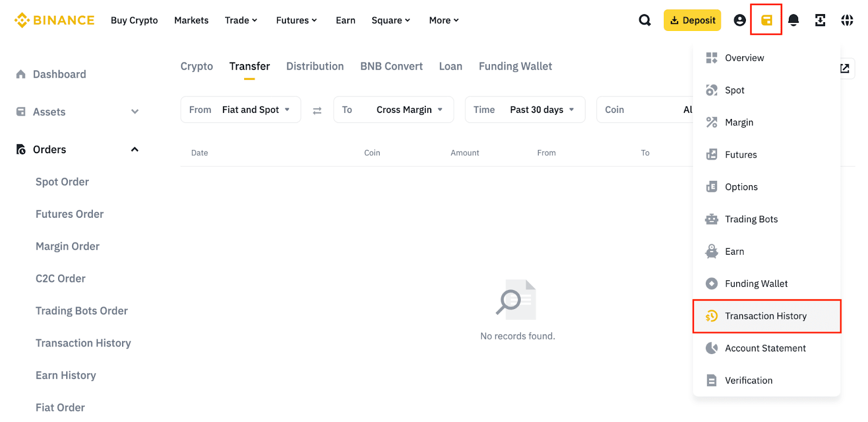Open the Markets page
Screen dimensions: 868x422
click(191, 20)
